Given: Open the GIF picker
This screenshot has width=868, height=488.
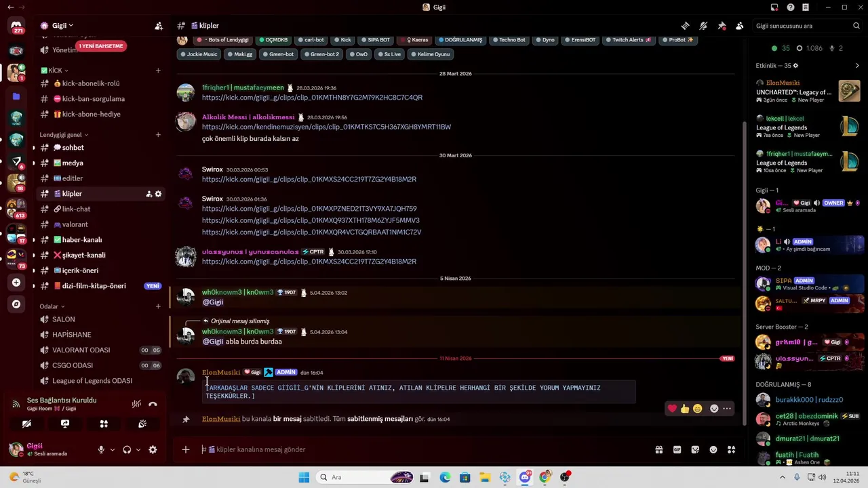Looking at the screenshot, I should (677, 449).
